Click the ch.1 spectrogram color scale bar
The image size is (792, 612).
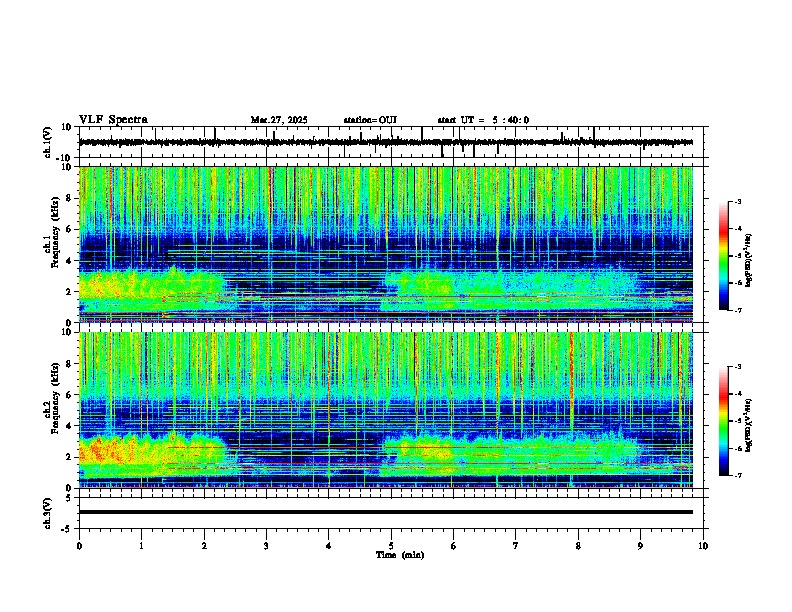pos(723,256)
